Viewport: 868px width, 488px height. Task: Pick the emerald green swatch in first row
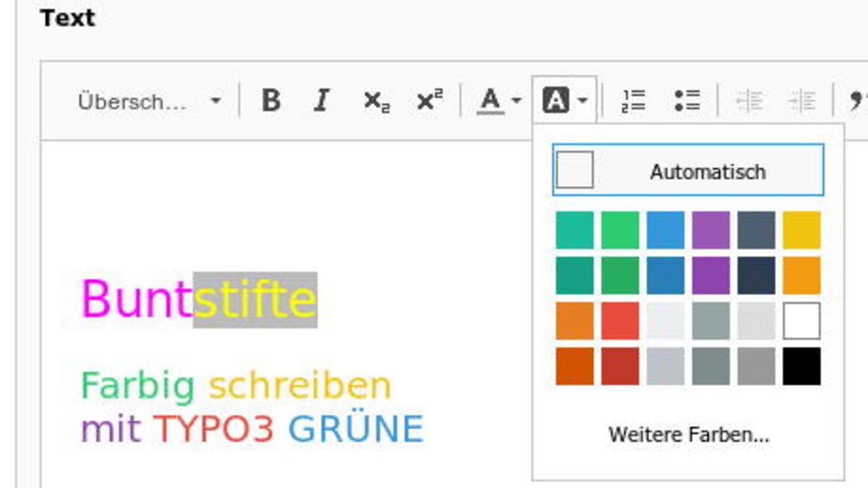620,230
